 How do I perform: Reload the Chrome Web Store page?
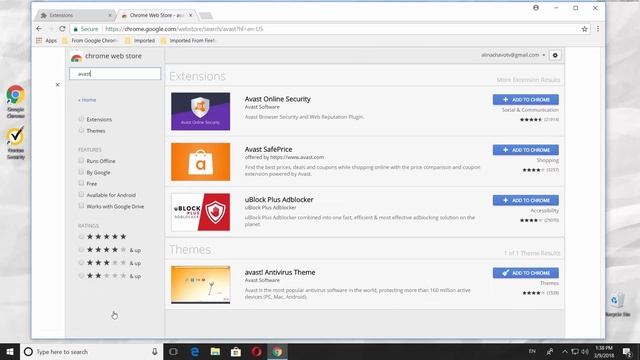pos(62,29)
